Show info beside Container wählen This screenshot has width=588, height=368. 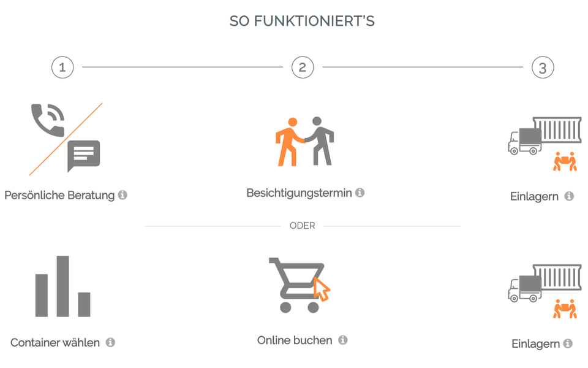tap(110, 342)
